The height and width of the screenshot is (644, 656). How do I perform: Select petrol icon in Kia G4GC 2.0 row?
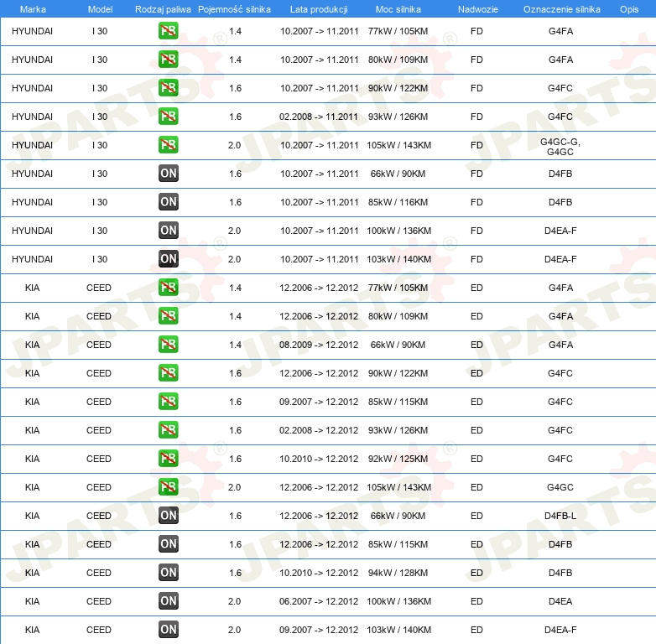tap(168, 486)
